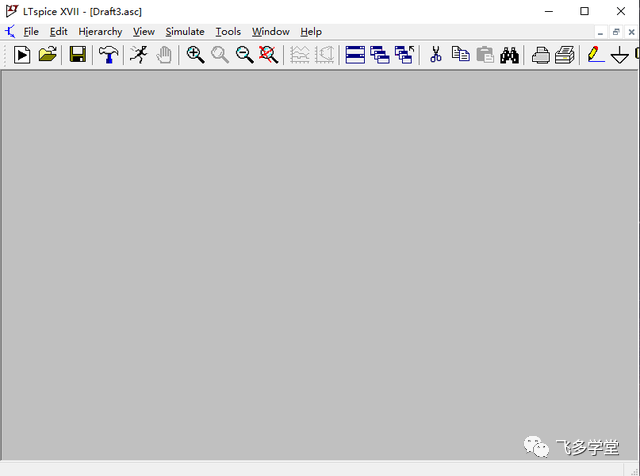This screenshot has width=640, height=476.
Task: Click the Close All Windows icon
Action: tap(404, 55)
